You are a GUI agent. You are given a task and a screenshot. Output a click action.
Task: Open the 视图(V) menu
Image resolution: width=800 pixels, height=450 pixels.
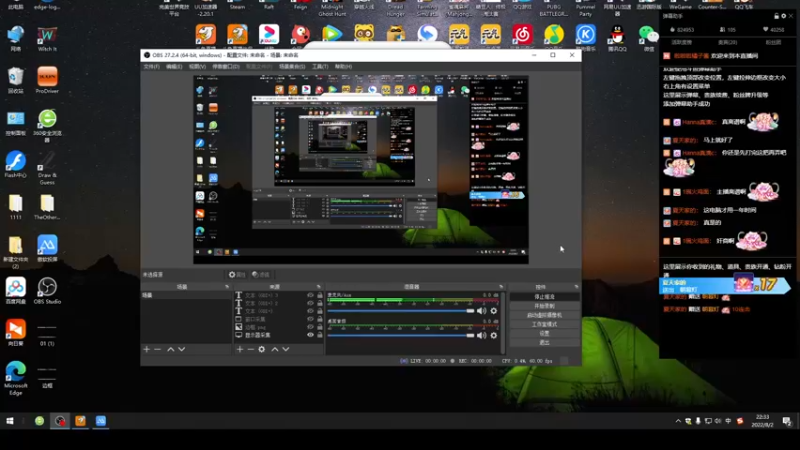(x=197, y=66)
